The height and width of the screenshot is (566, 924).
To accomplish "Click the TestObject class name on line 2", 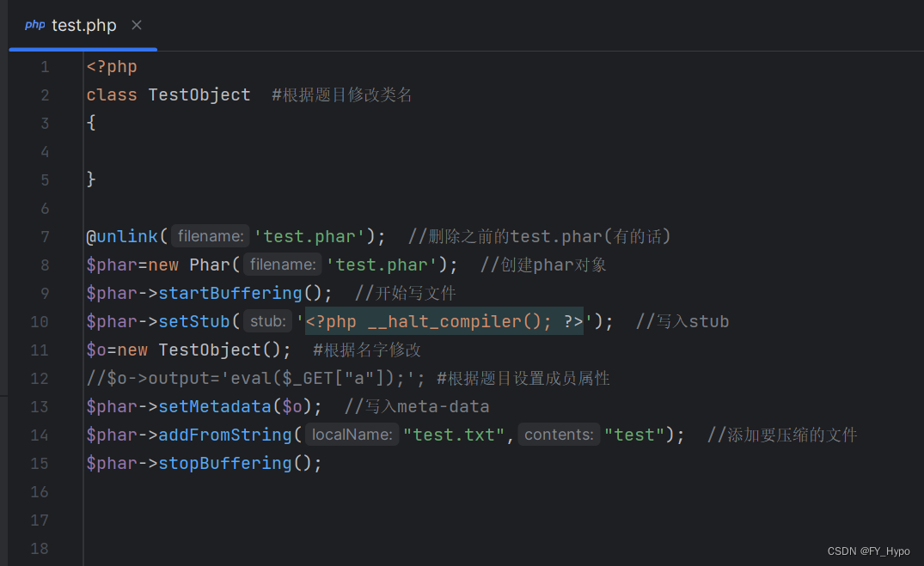I will coord(199,94).
